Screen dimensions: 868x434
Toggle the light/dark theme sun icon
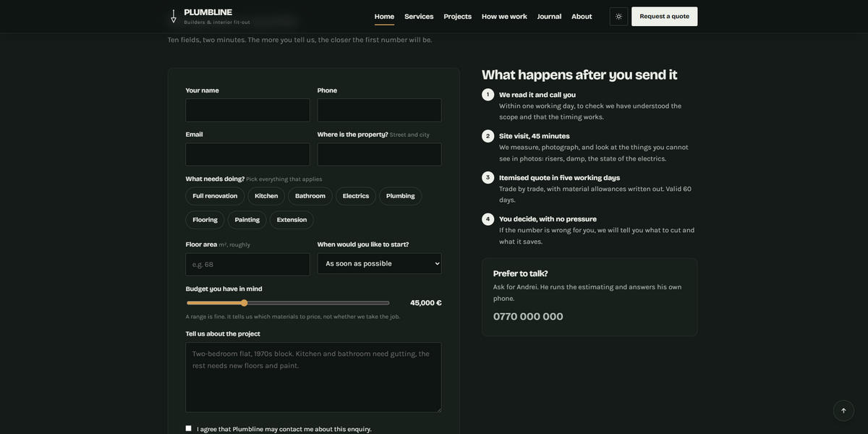pos(619,17)
